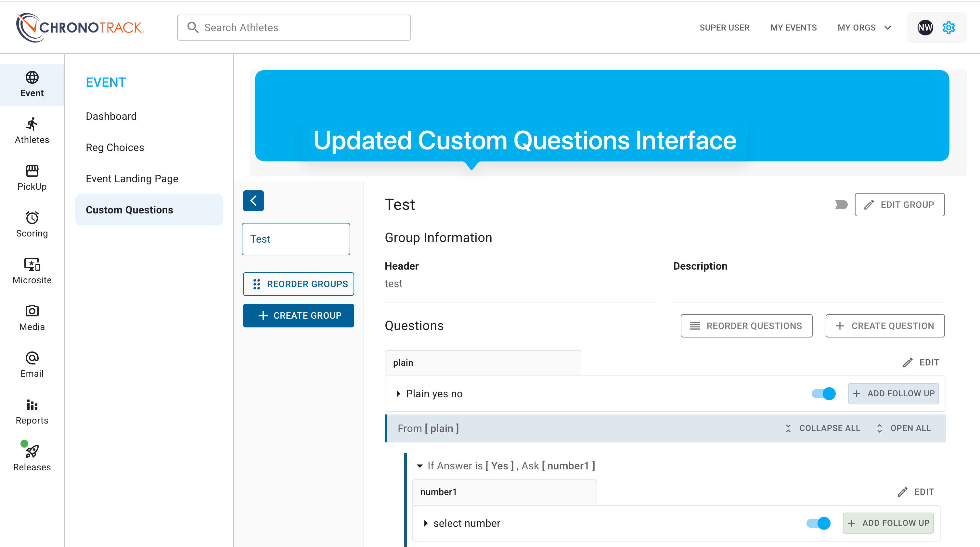980x547 pixels.
Task: Click the settings gear icon
Action: (948, 28)
